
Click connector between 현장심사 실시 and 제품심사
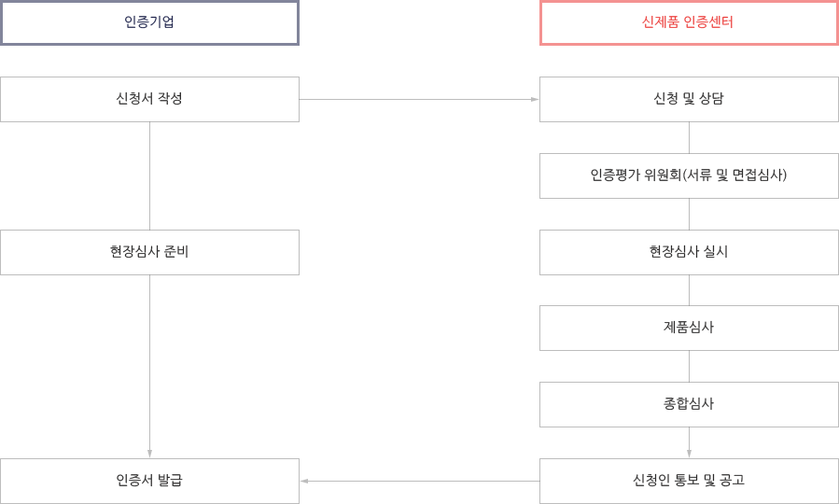[689, 290]
